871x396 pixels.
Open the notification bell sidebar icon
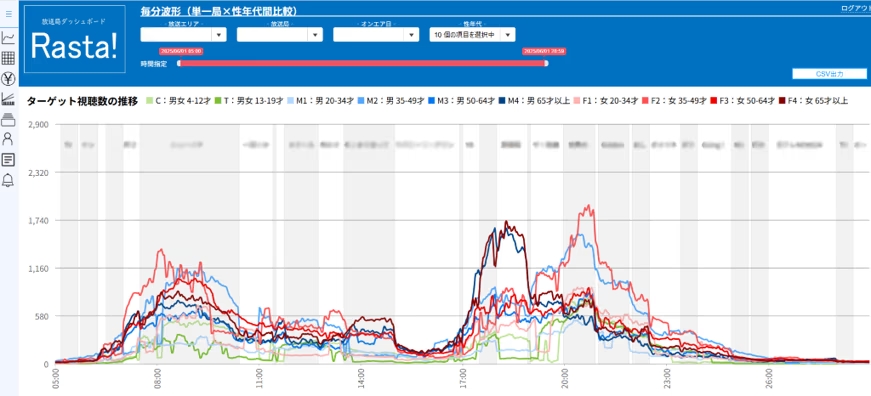point(8,180)
